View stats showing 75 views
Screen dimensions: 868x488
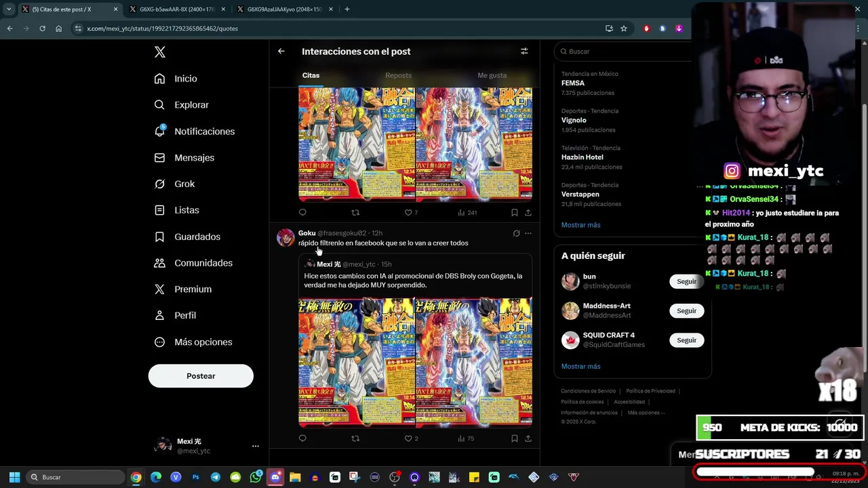[466, 439]
